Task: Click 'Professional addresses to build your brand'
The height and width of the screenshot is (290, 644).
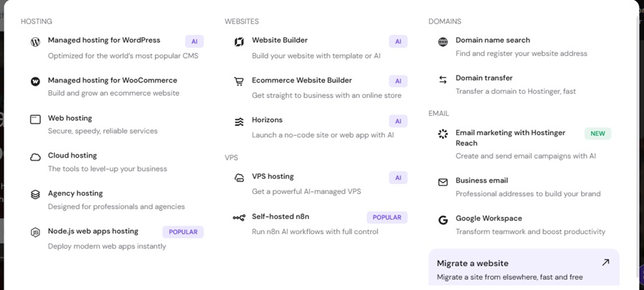Action: [x=528, y=194]
